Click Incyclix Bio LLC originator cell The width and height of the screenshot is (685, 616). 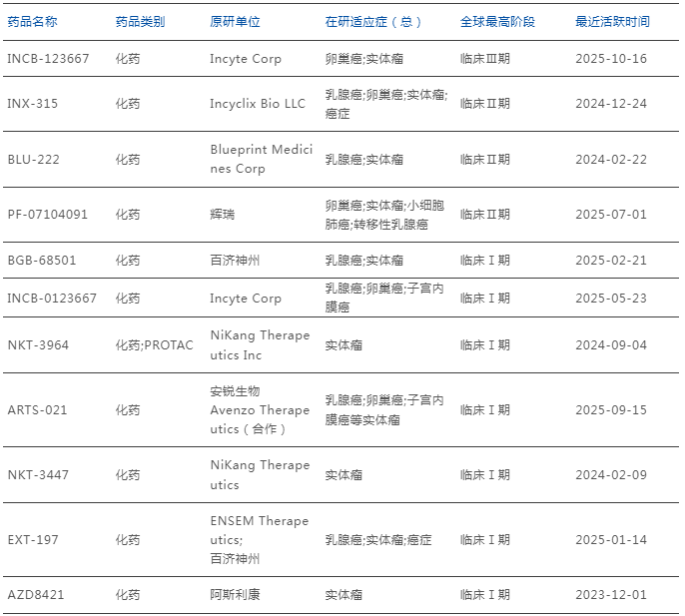(x=258, y=104)
